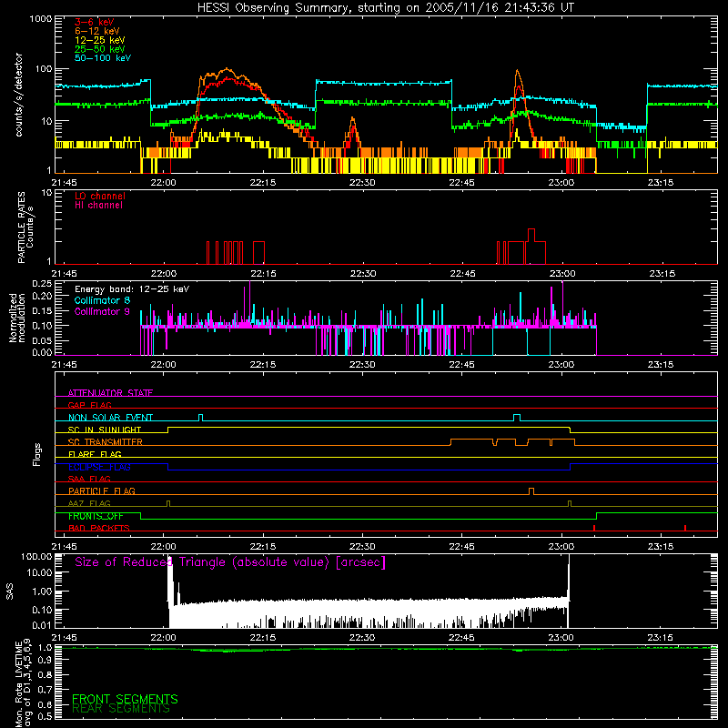Viewport: 728px width, 728px height.
Task: Click the FRONT SEGMENTS legend label
Action: point(125,699)
